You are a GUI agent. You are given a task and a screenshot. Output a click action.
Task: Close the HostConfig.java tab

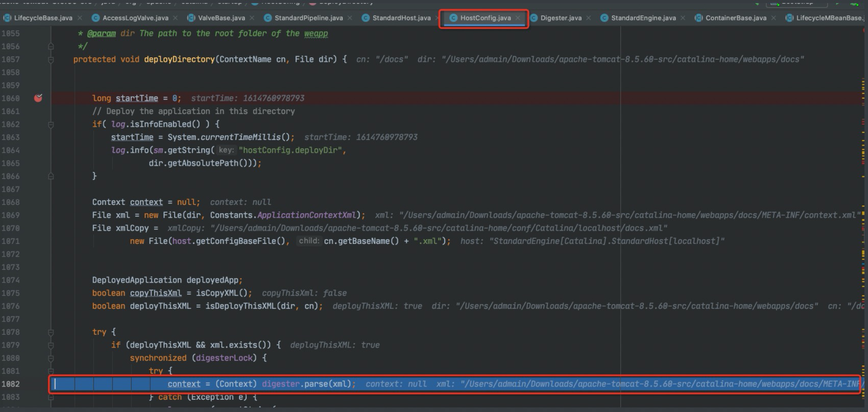pyautogui.click(x=518, y=18)
